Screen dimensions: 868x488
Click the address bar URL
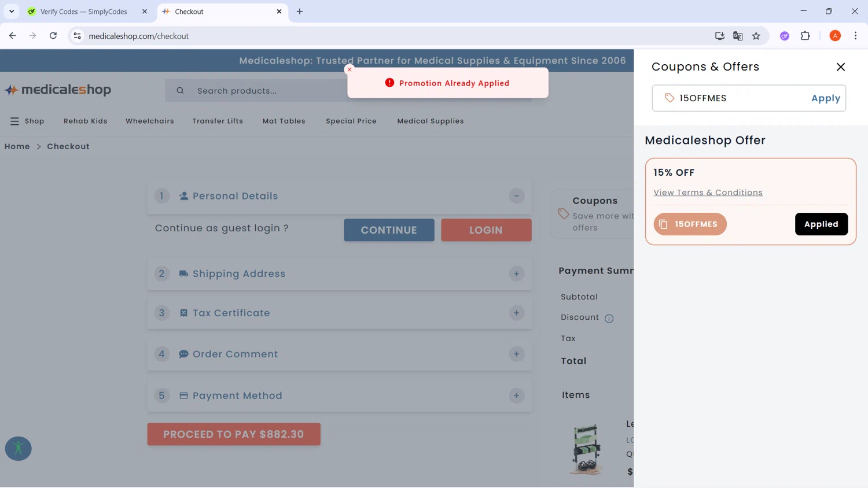[139, 36]
